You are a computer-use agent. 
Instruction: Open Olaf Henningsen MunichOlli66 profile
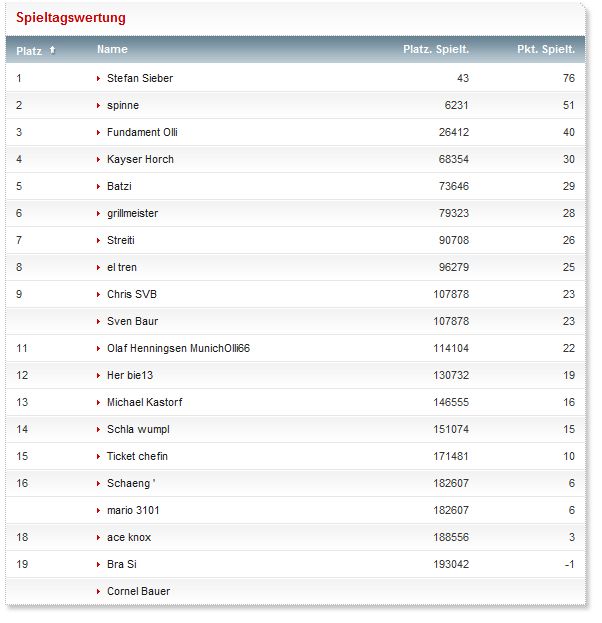(178, 348)
